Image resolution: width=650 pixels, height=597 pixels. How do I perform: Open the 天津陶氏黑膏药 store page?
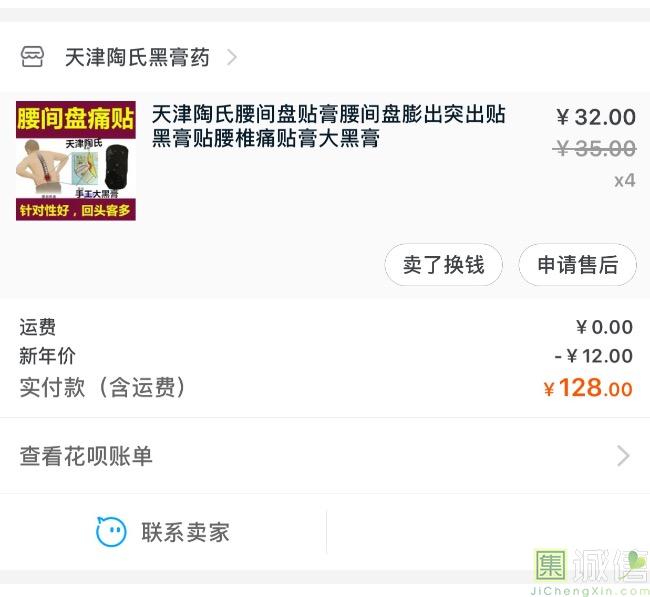click(x=137, y=57)
